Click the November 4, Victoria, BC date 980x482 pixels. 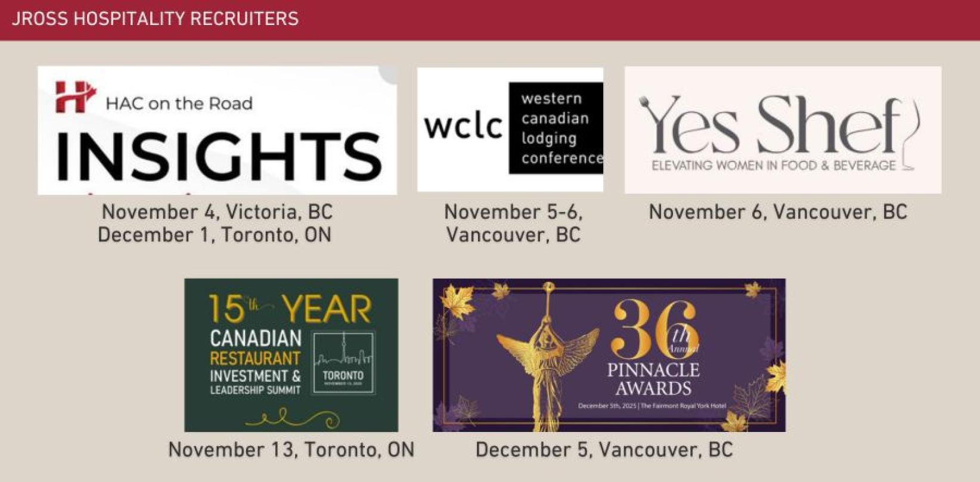click(217, 212)
